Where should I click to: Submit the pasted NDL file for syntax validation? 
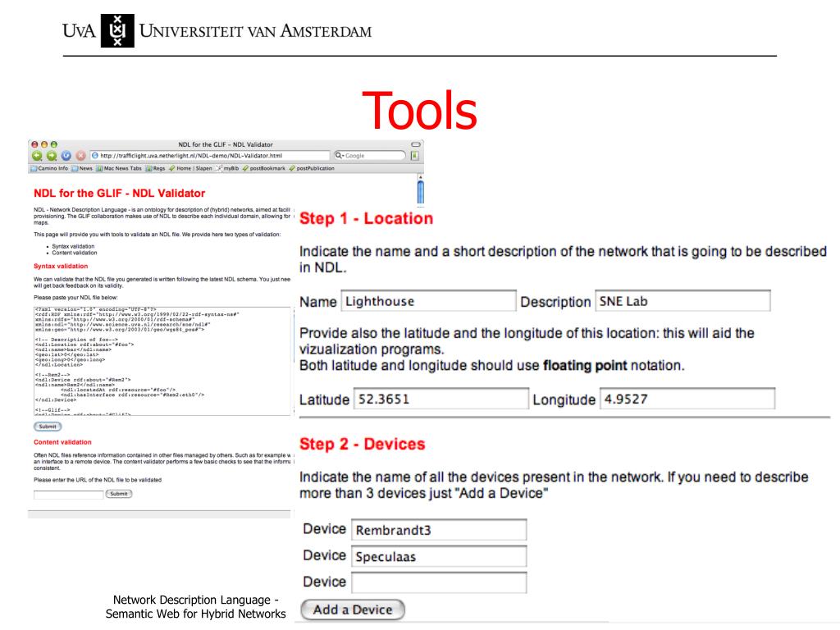[48, 427]
